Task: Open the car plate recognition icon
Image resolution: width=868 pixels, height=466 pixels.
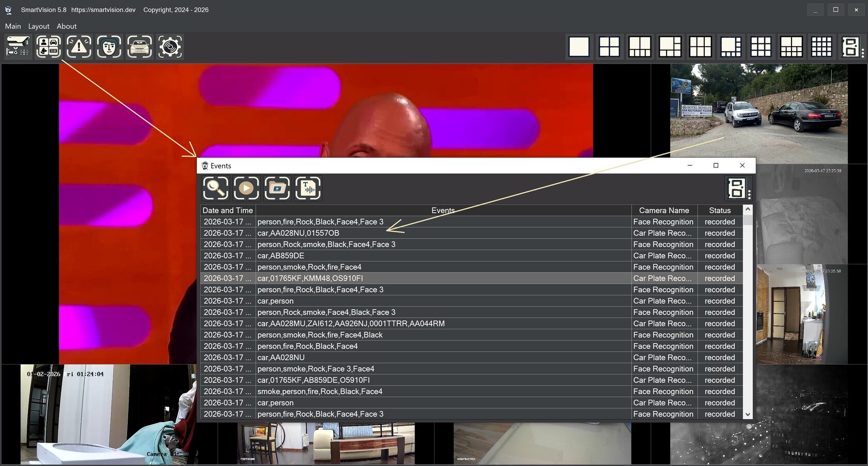Action: pyautogui.click(x=139, y=46)
